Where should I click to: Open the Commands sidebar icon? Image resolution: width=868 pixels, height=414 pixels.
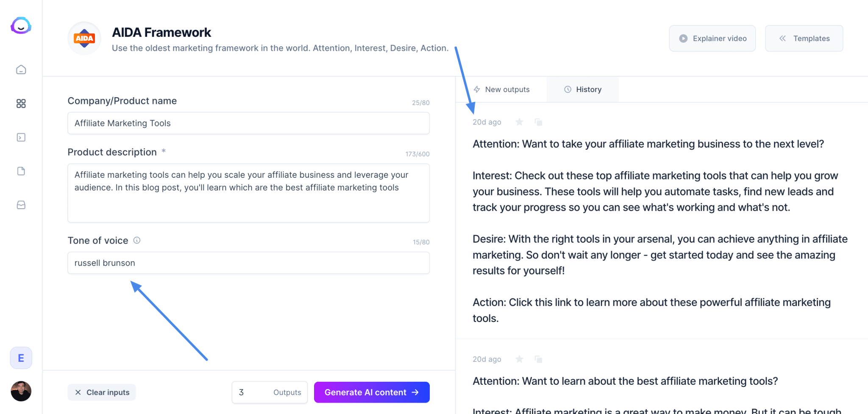(x=21, y=137)
